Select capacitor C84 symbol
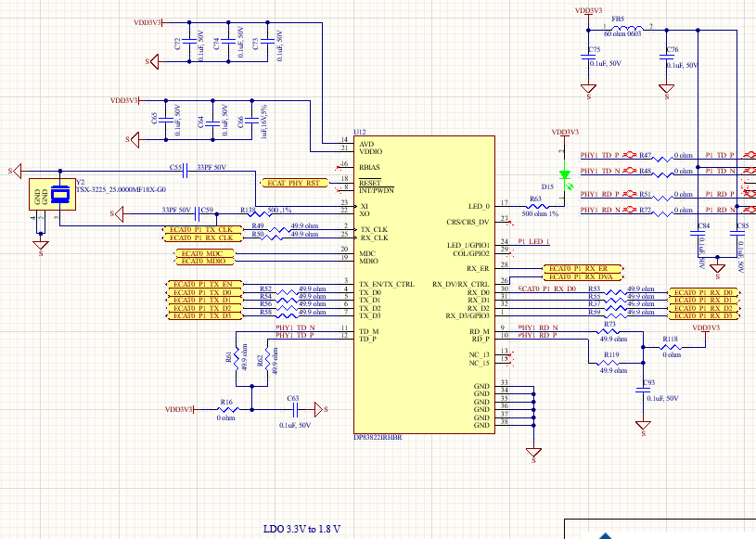The width and height of the screenshot is (756, 539). (698, 233)
